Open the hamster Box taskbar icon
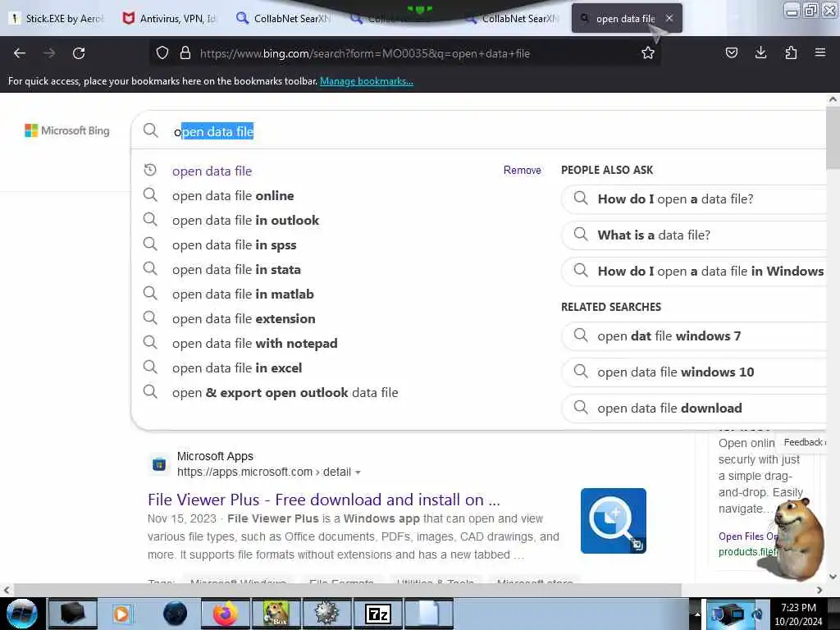 tap(276, 614)
